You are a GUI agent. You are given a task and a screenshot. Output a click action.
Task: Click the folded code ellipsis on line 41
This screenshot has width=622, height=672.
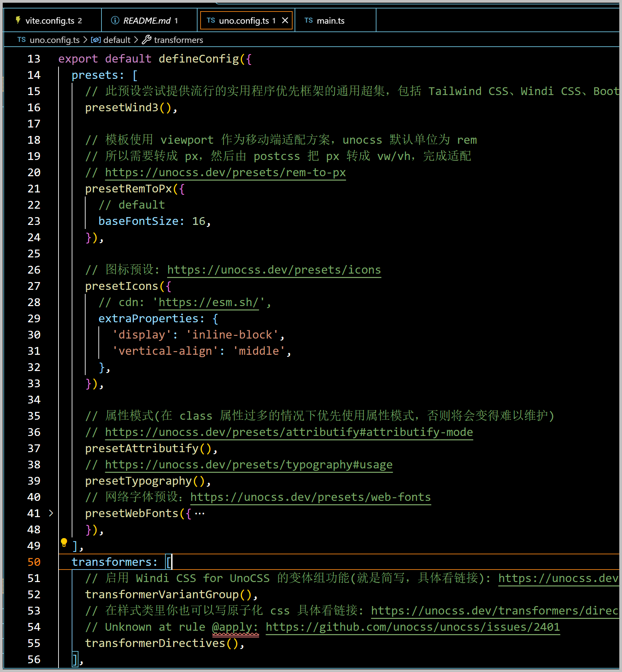pyautogui.click(x=200, y=513)
